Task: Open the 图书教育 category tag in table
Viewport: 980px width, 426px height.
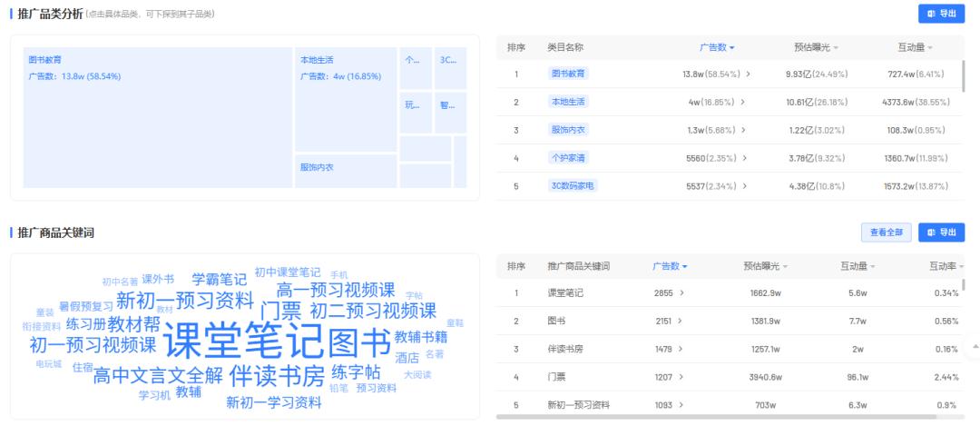Action: 567,74
